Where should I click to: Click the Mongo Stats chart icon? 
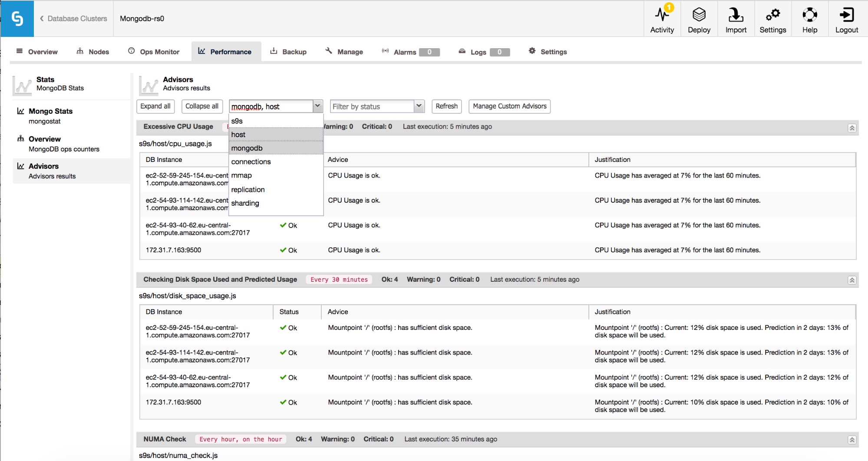click(x=20, y=111)
